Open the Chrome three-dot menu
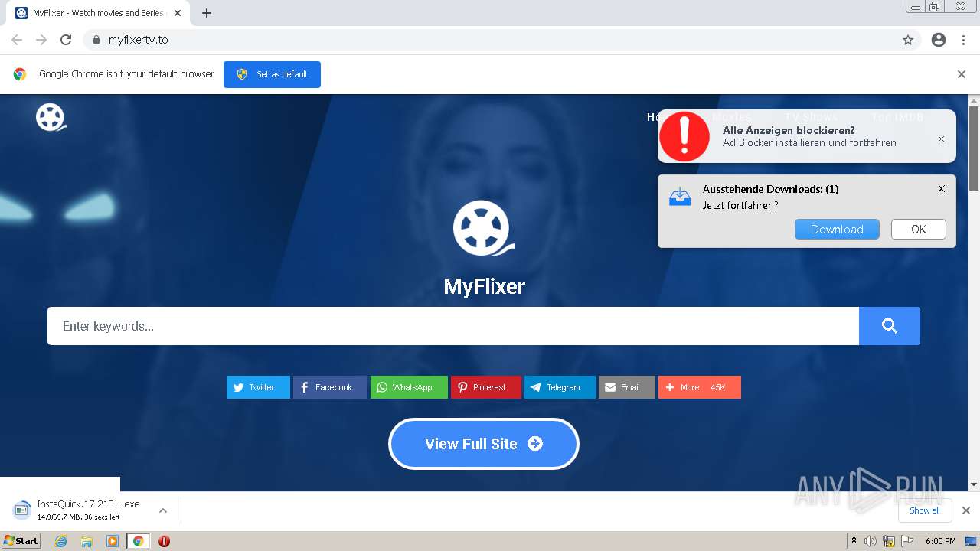Viewport: 980px width, 551px height. pos(963,40)
